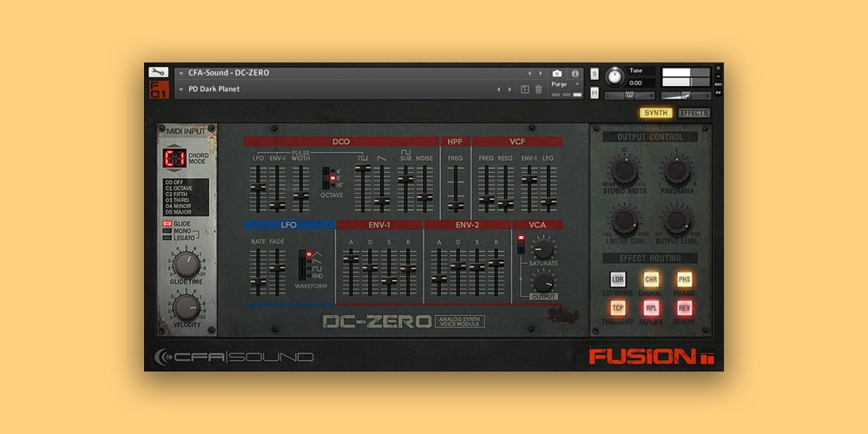Mute the instrument with the M button
868x434 pixels.
pyautogui.click(x=595, y=92)
